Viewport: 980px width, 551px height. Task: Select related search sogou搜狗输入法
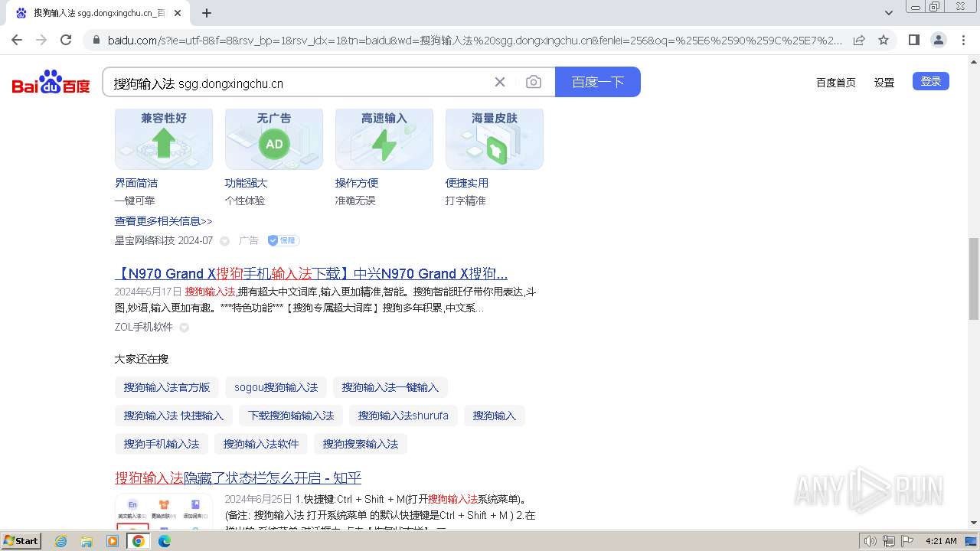click(276, 387)
